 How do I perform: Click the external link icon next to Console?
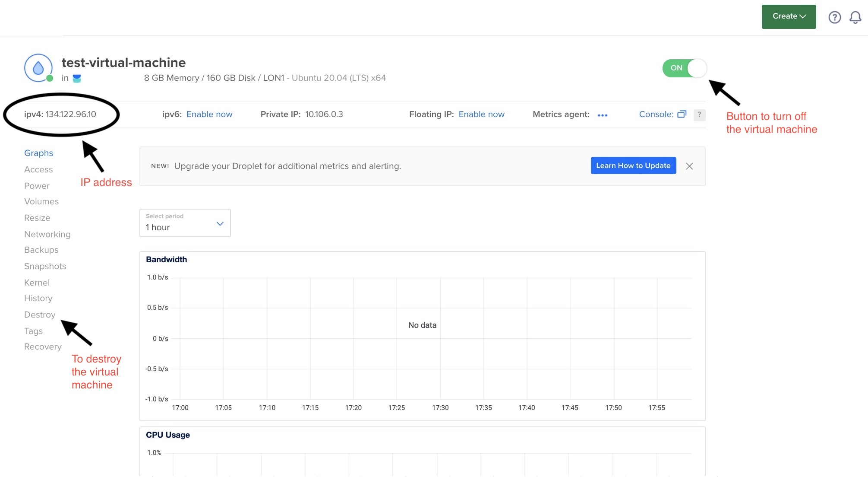click(x=681, y=113)
